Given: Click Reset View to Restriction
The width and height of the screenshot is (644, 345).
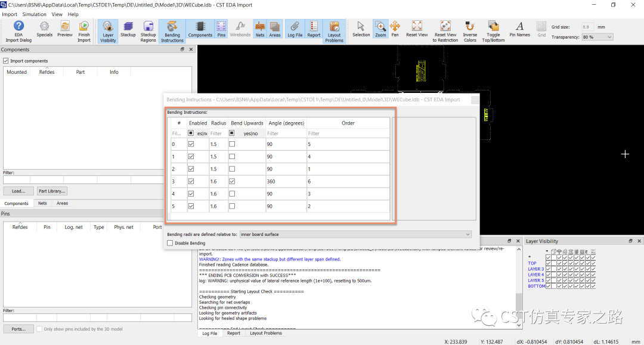Looking at the screenshot, I should pos(445,32).
